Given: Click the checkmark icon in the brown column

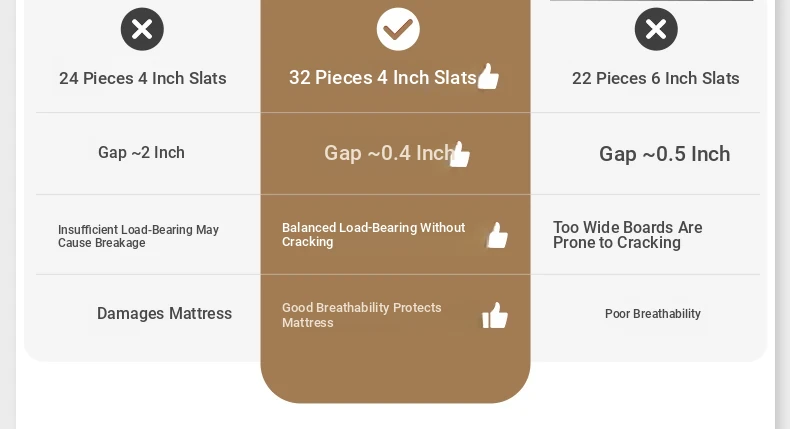Looking at the screenshot, I should coord(398,29).
